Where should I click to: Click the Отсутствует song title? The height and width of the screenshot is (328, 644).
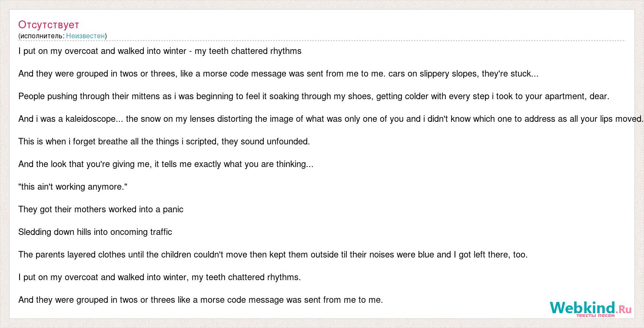tap(49, 24)
